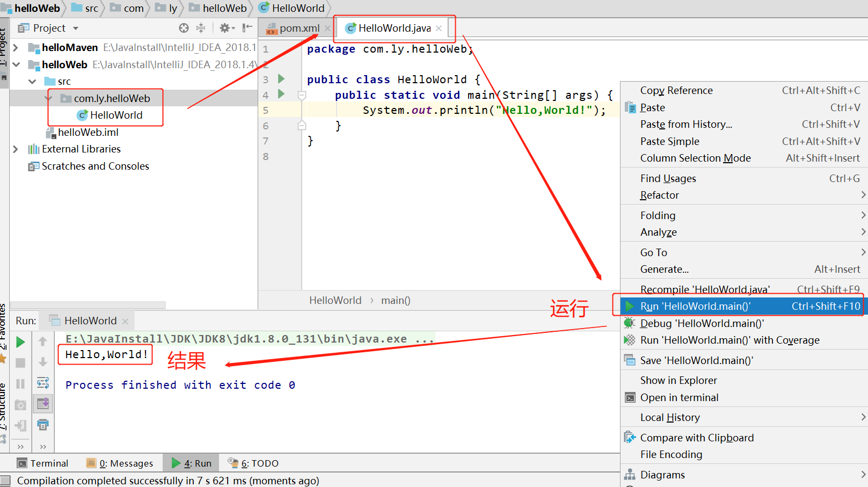
Task: Click the run gutter arrow beside class HelloWorld
Action: (281, 79)
